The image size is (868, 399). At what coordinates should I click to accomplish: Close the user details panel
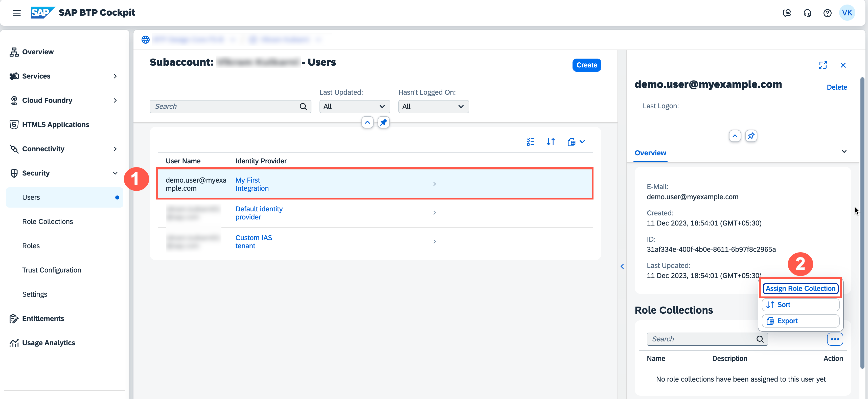[843, 65]
